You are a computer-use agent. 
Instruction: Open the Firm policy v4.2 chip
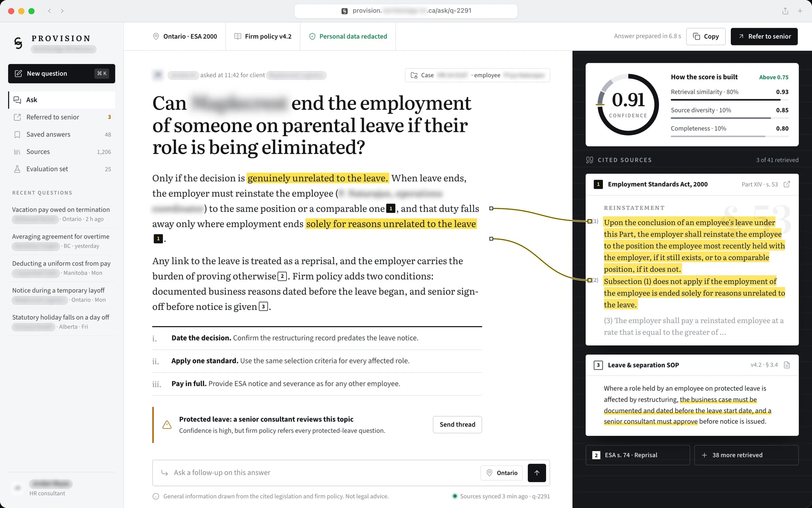[263, 36]
